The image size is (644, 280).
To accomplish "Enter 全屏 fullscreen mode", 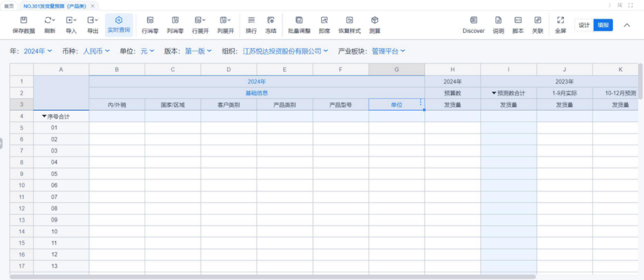I will (x=561, y=20).
